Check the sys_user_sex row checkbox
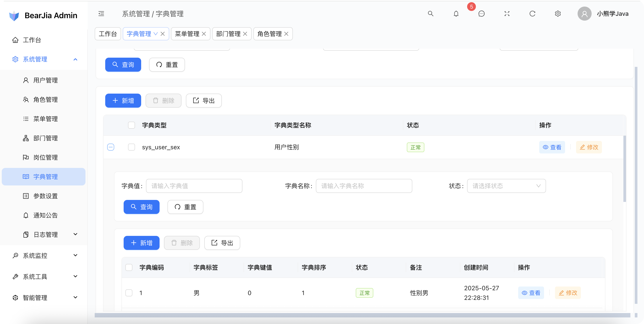The height and width of the screenshot is (324, 644). coord(132,147)
